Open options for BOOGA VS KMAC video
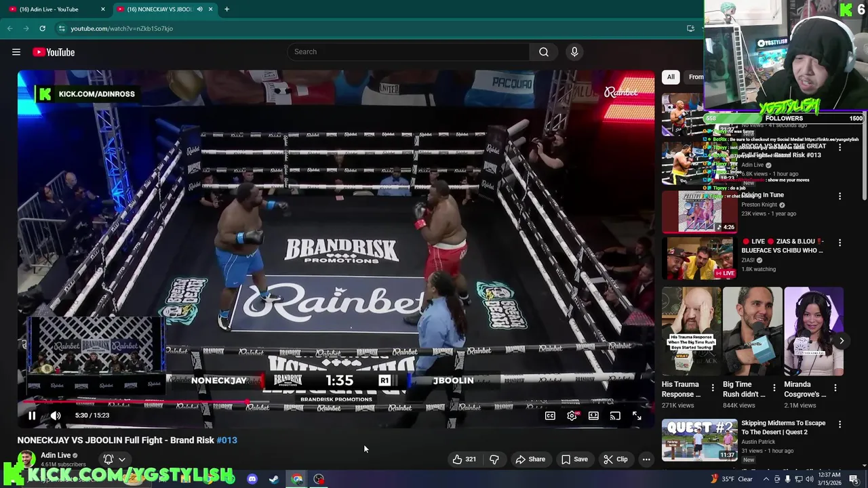 tap(840, 147)
